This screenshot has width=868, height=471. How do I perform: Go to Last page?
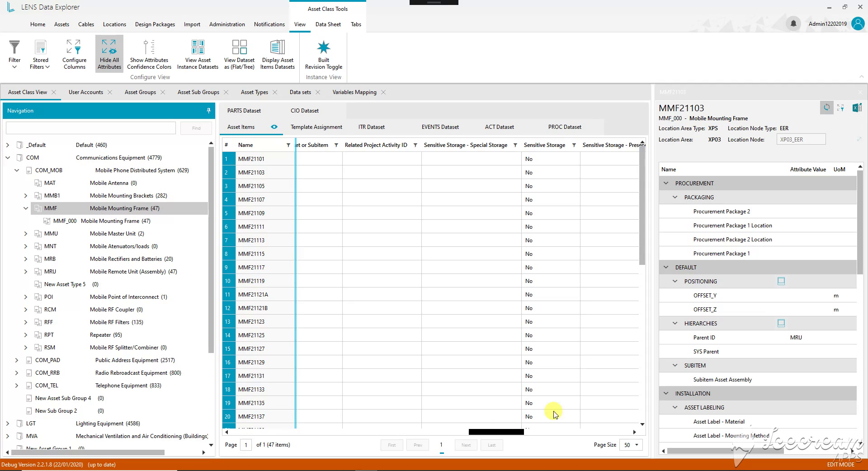(x=492, y=445)
